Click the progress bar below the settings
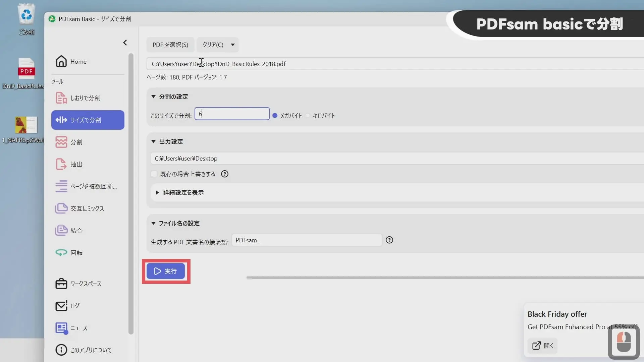 coord(436,278)
